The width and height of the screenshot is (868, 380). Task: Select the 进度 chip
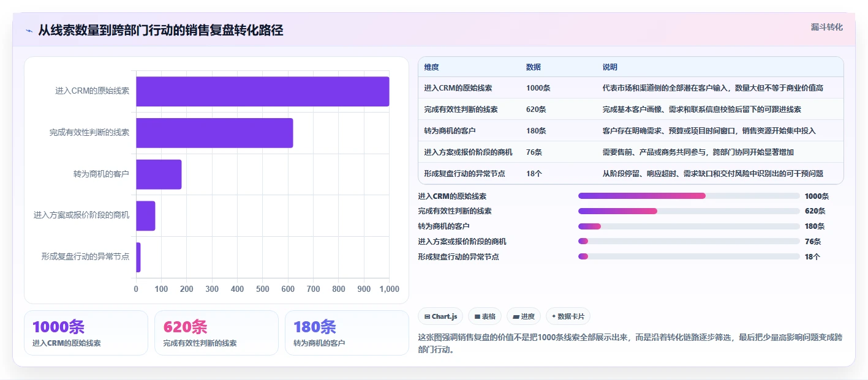tap(524, 316)
